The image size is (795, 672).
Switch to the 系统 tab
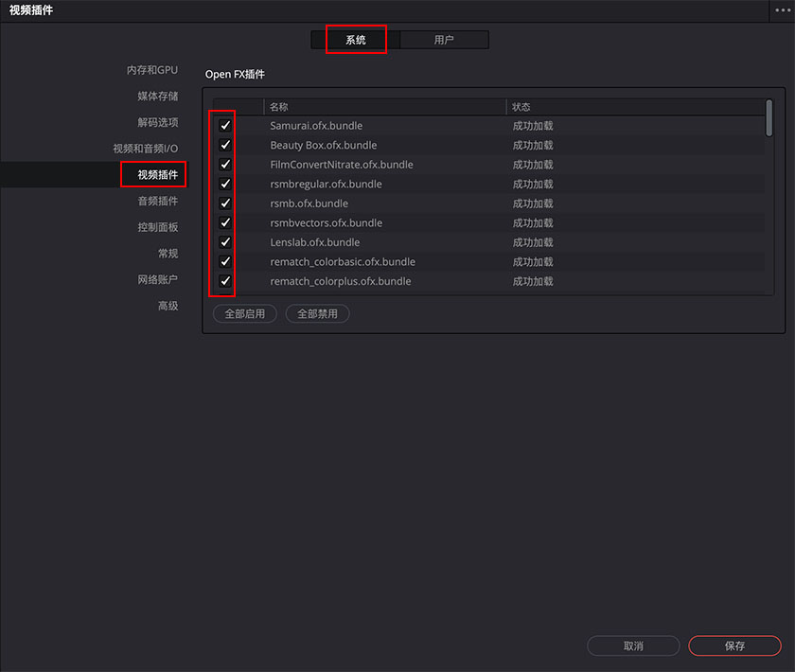tap(356, 40)
